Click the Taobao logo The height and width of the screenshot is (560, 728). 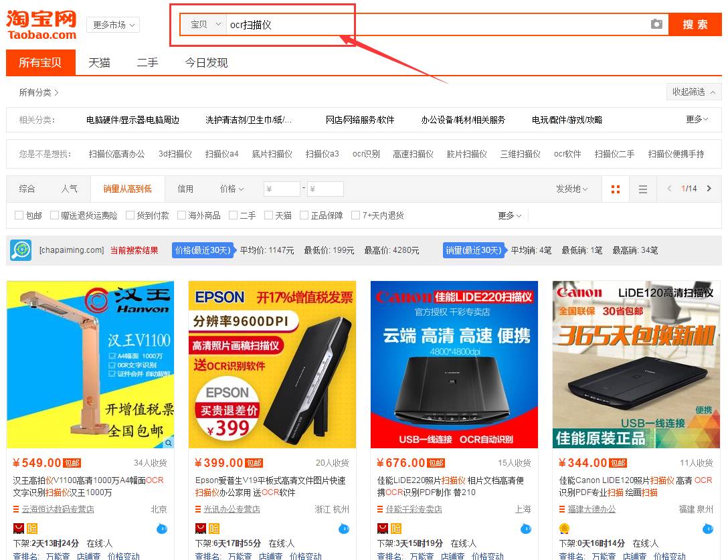click(x=41, y=25)
